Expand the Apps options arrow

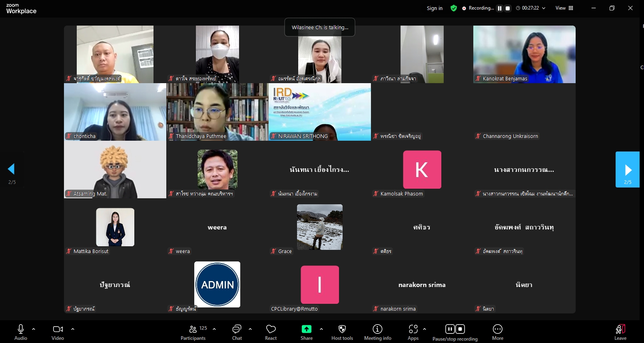coord(425,329)
